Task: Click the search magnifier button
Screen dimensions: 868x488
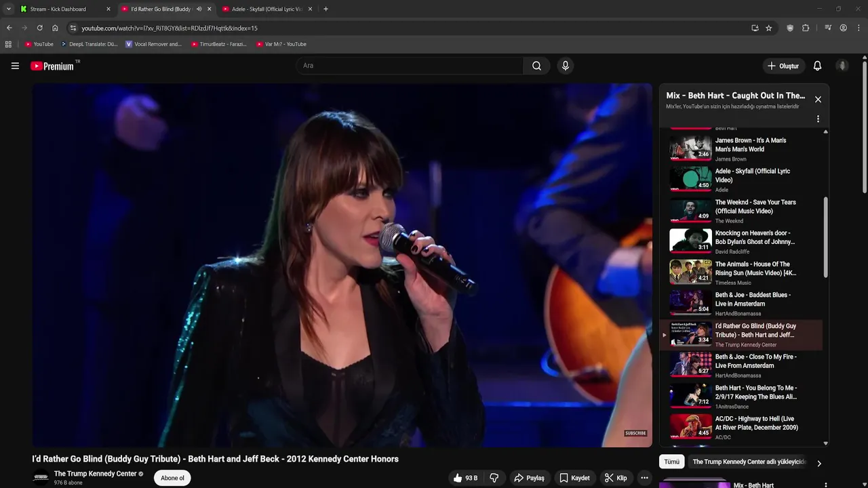Action: (x=536, y=66)
